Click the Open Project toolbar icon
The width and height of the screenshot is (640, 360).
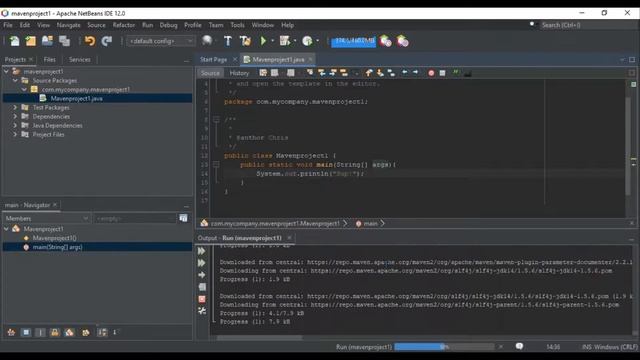(47, 41)
